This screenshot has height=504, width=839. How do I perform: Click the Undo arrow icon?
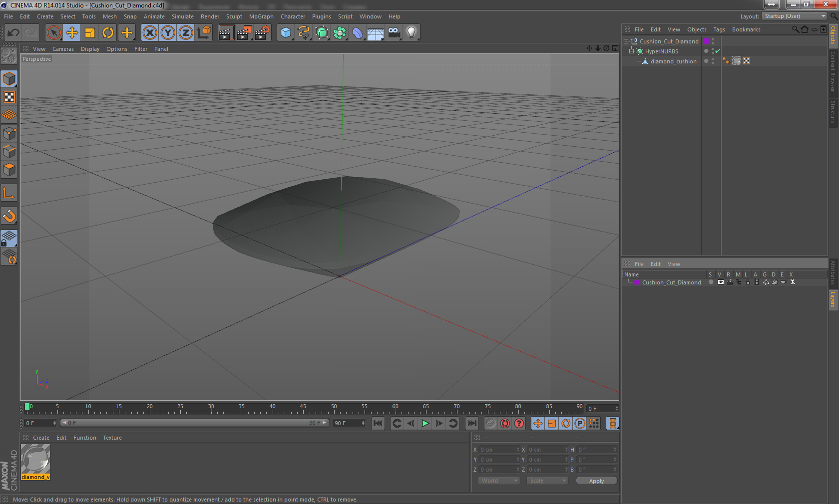click(x=13, y=33)
